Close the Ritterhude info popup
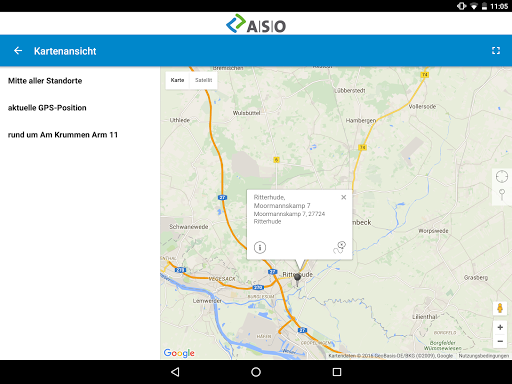Image resolution: width=512 pixels, height=384 pixels. point(344,197)
